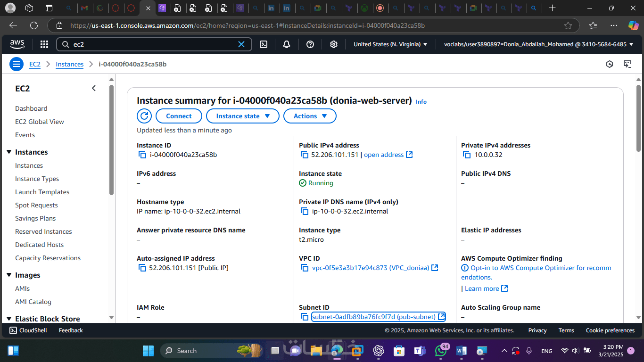Click Instances breadcrumb link
The height and width of the screenshot is (362, 644).
[x=69, y=64]
